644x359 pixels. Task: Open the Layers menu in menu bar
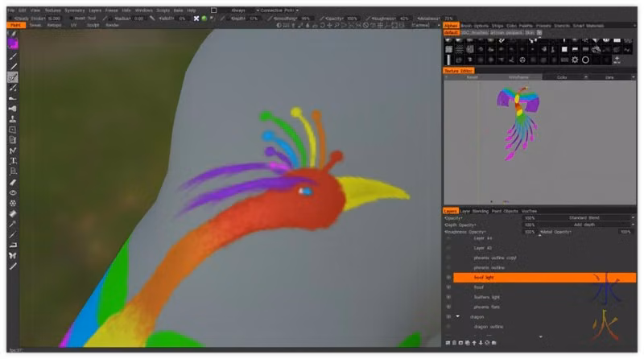click(x=95, y=10)
